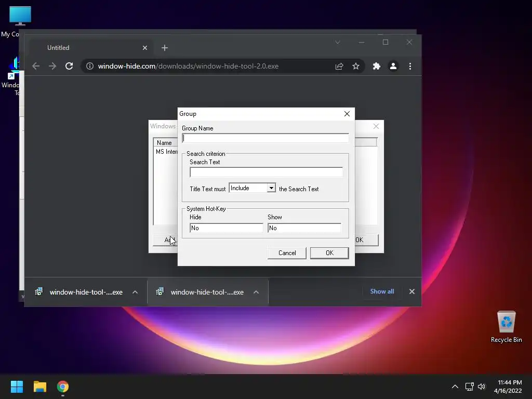Image resolution: width=532 pixels, height=399 pixels.
Task: Open the Title Text must Include dropdown
Action: click(x=252, y=188)
